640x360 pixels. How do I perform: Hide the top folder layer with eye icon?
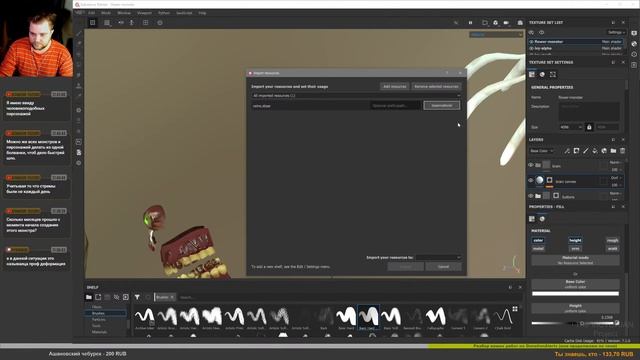531,165
